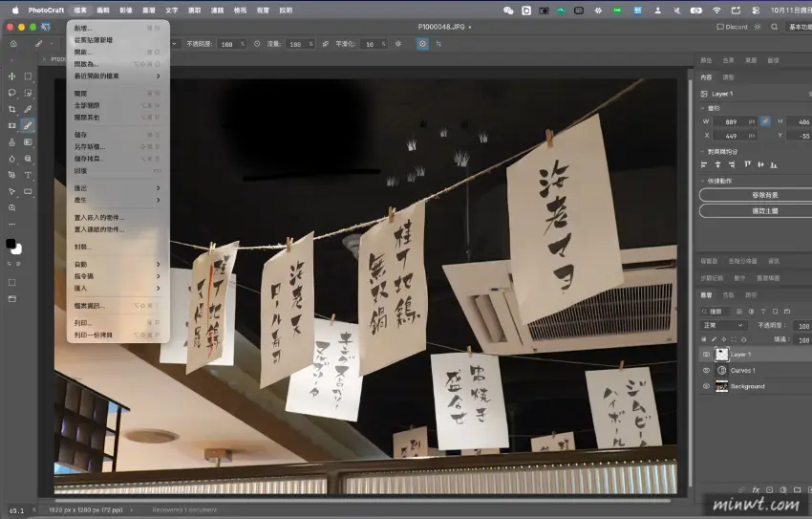Select the highlighted Brush tool
Screen dimensions: 812x519
[28, 125]
